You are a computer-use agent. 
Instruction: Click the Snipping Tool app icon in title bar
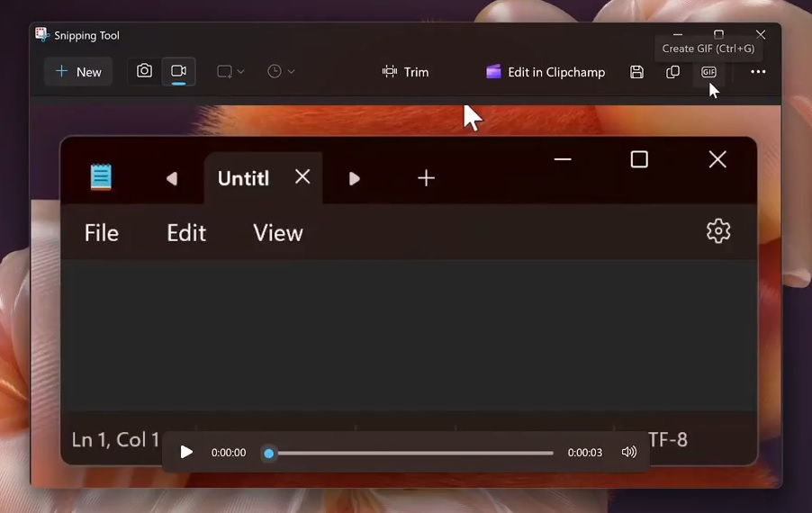click(42, 35)
